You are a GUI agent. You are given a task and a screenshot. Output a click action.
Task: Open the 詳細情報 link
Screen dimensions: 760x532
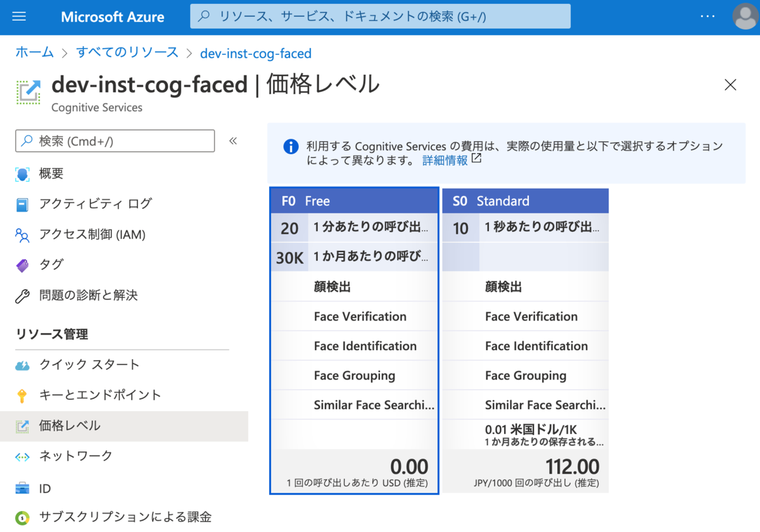(x=445, y=161)
